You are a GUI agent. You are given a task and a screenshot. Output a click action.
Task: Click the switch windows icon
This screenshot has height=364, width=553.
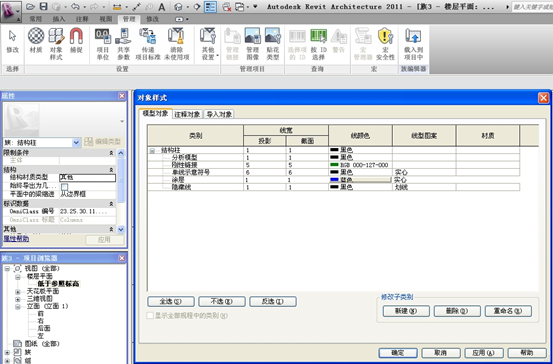coord(239,7)
